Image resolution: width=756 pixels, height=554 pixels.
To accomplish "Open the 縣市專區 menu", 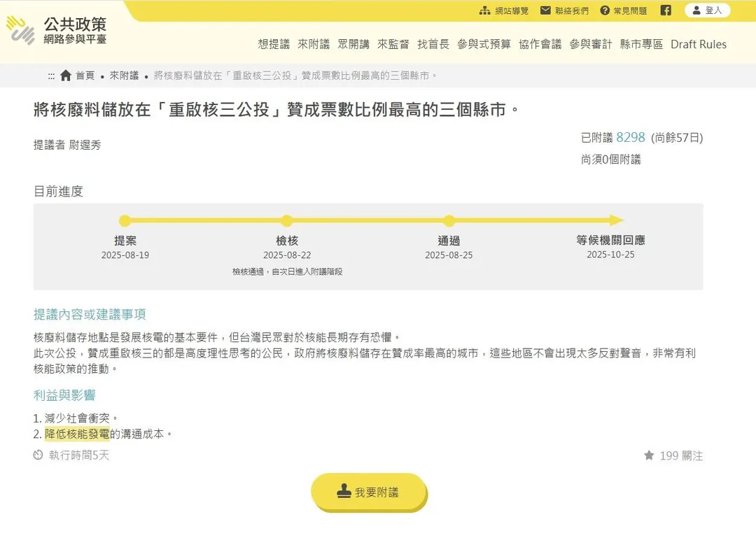I will 641,44.
